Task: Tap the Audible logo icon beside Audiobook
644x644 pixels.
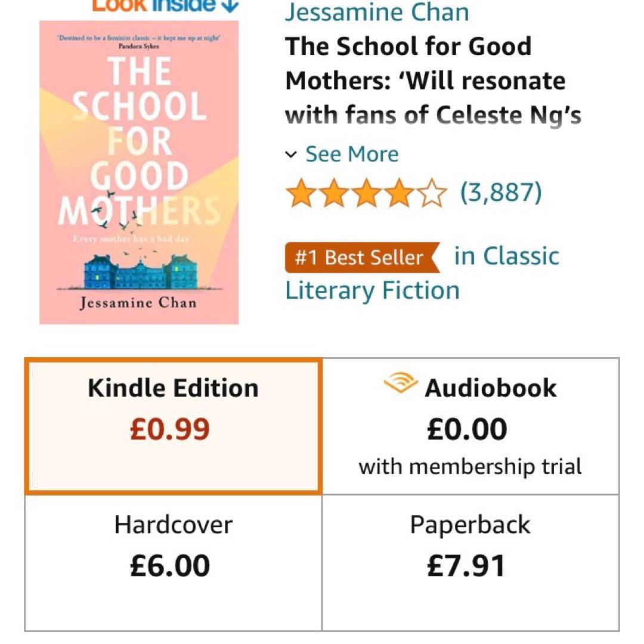Action: pos(401,383)
